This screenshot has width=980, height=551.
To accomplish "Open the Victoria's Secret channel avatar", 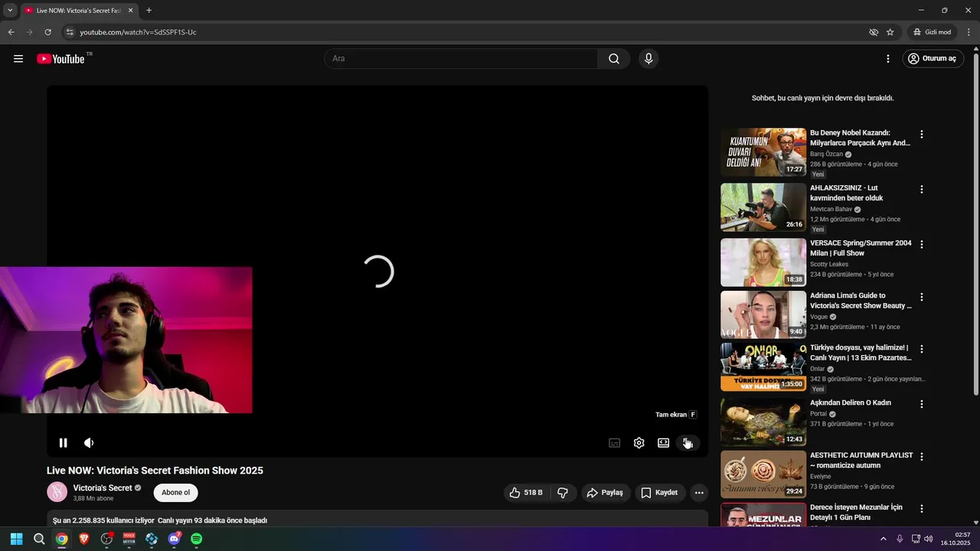I will coord(57,492).
